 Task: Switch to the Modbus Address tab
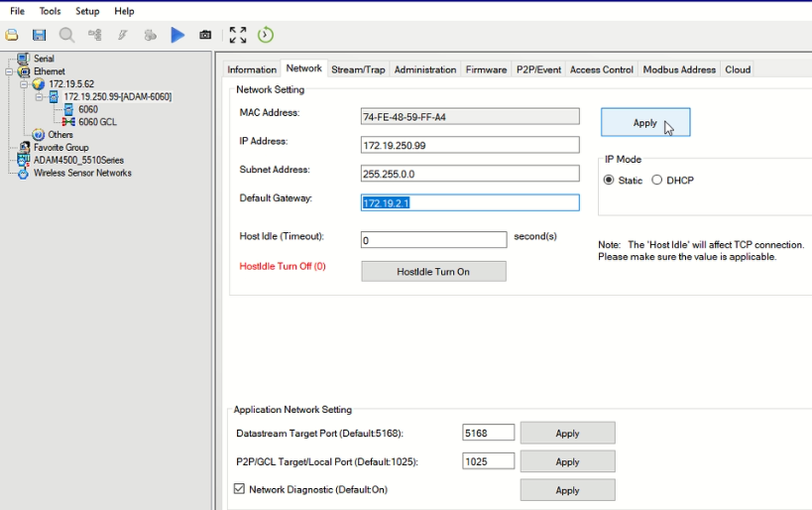(x=679, y=69)
